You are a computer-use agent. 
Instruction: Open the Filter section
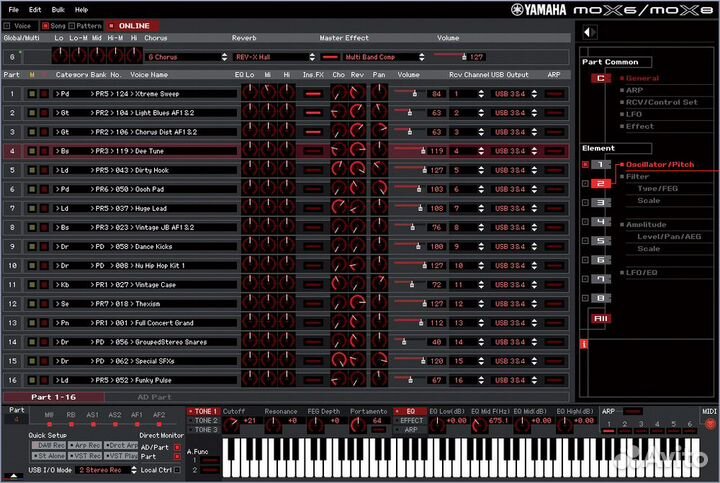click(637, 176)
